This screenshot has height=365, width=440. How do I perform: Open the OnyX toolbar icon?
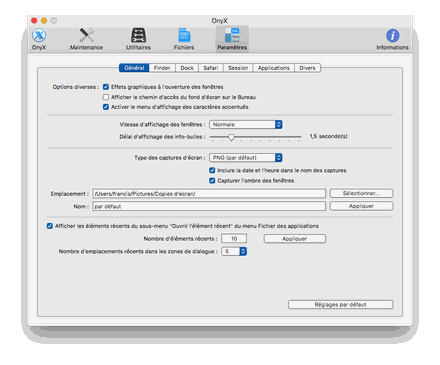click(39, 39)
